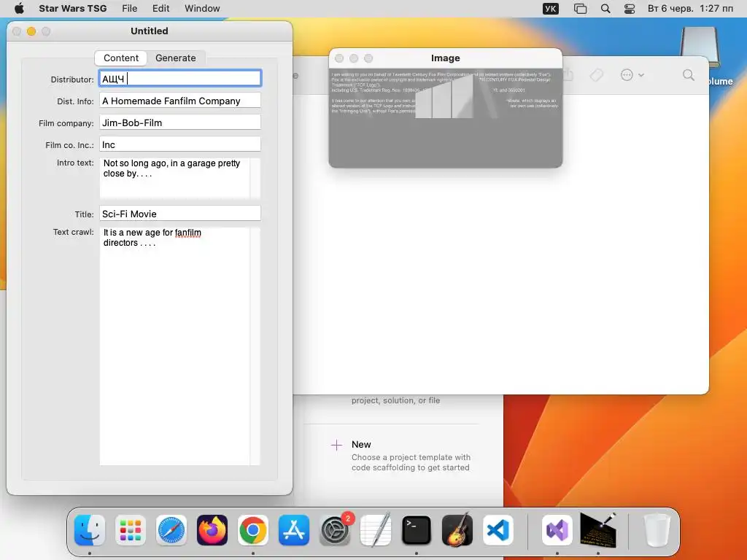Click inside the Intro text area
The image size is (747, 560).
(174, 178)
